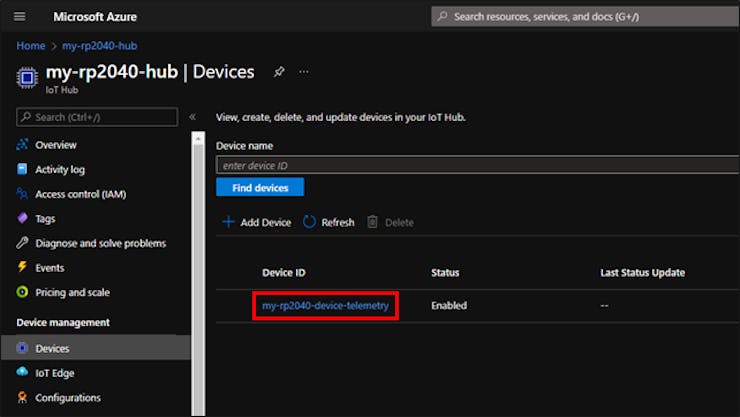The width and height of the screenshot is (740, 417).
Task: Click the Find devices button
Action: click(260, 187)
